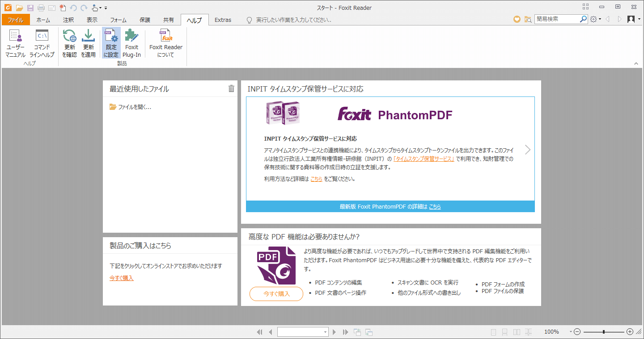
Task: Open the User Manual (ユーザーマニュアル) icon
Action: (x=15, y=44)
